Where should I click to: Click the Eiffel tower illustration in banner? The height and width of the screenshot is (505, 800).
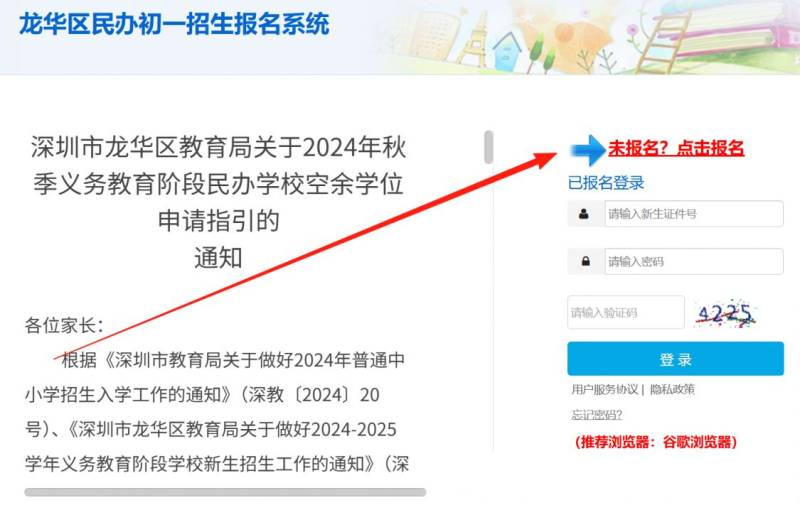(472, 38)
